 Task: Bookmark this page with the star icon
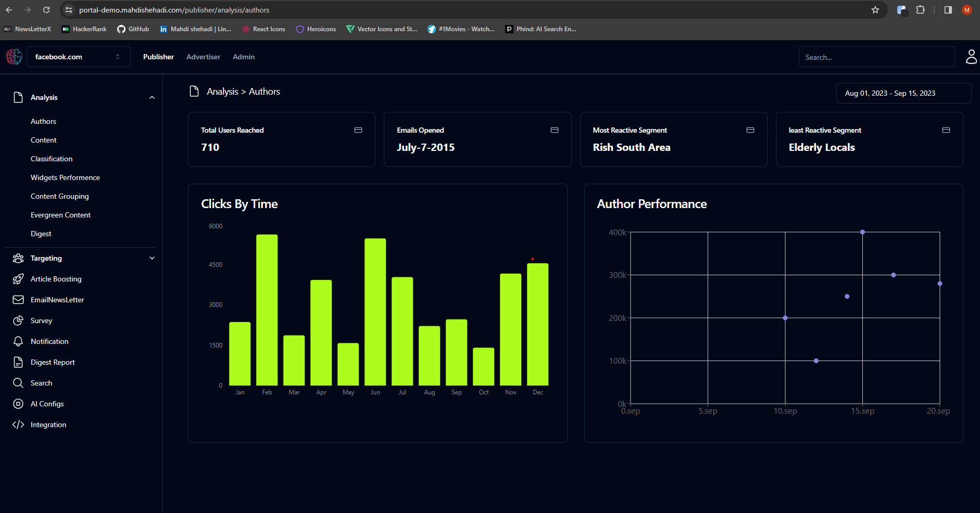click(x=875, y=10)
